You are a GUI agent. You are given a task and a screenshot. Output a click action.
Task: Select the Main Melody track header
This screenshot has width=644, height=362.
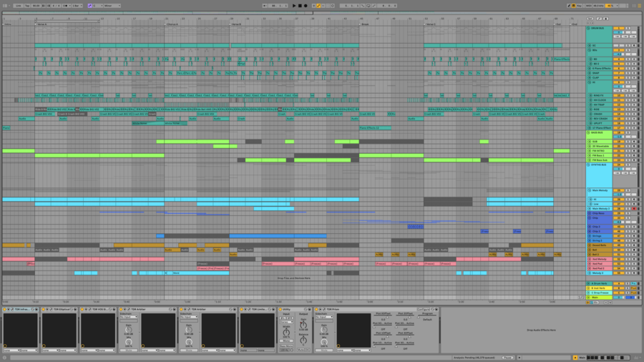click(600, 190)
